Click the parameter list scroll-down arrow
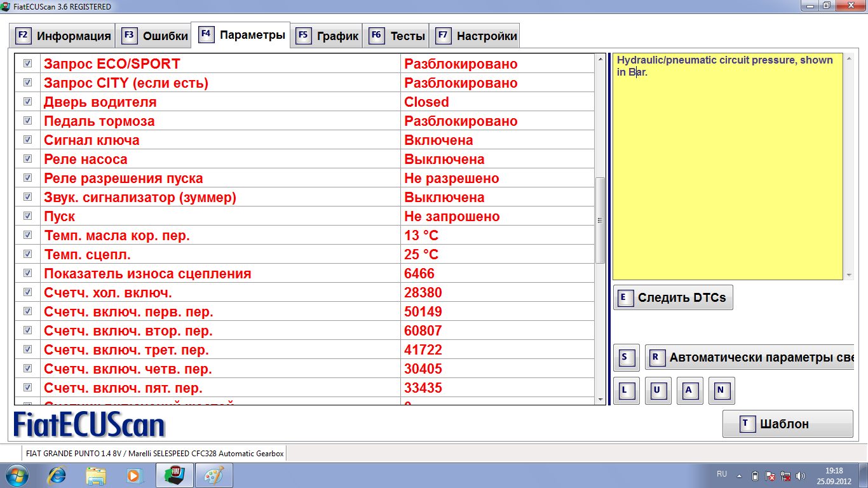This screenshot has height=488, width=868. pyautogui.click(x=600, y=399)
